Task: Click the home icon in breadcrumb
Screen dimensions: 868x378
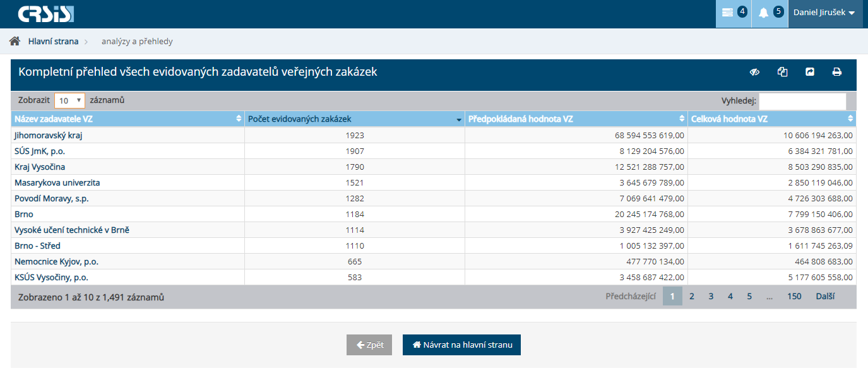Action: (15, 42)
